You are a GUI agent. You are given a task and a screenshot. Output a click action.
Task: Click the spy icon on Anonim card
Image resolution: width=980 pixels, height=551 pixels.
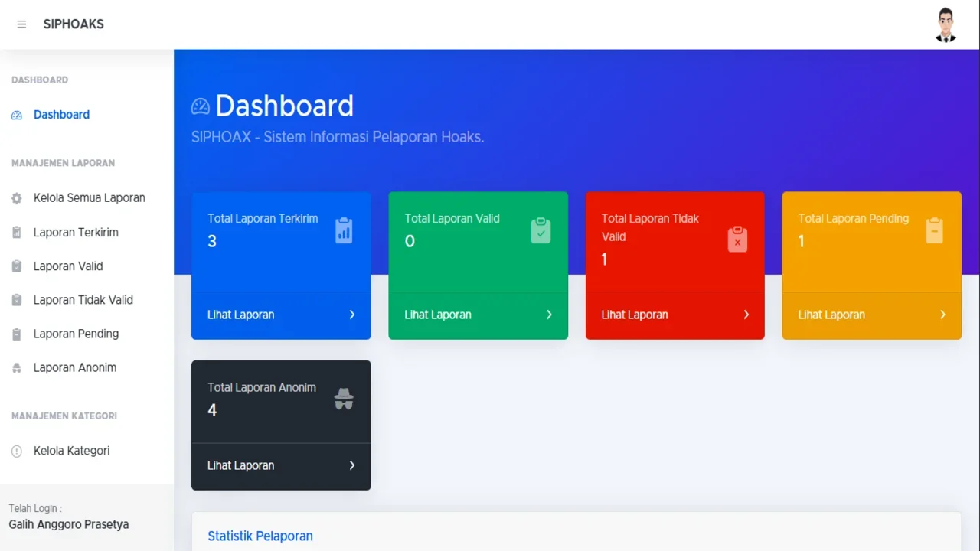click(x=344, y=399)
